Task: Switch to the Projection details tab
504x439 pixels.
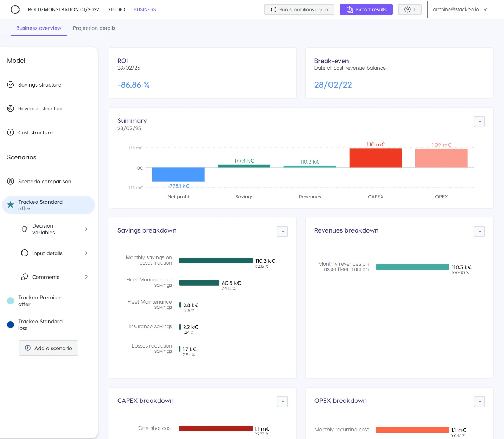Action: pyautogui.click(x=94, y=28)
